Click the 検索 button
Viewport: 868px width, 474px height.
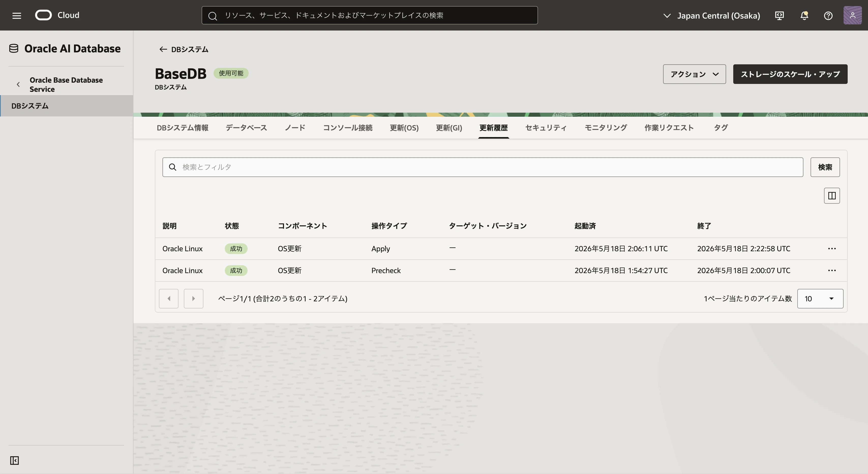[x=825, y=167]
